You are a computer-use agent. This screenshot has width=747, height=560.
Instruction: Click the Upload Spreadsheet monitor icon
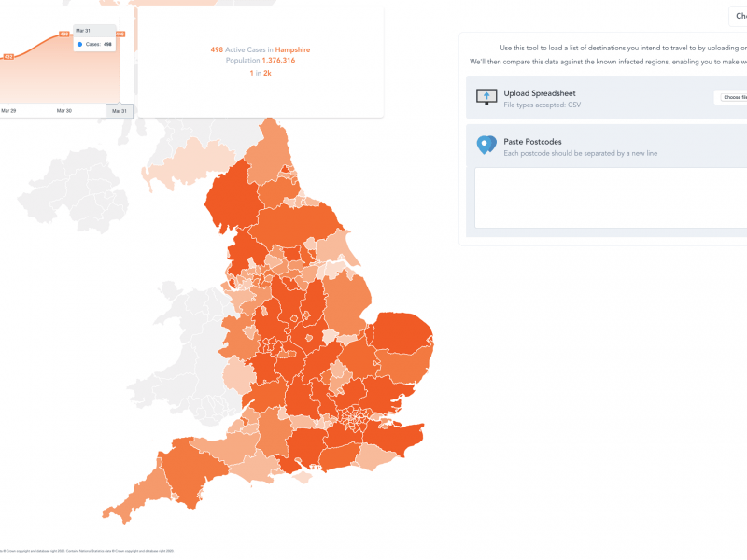486,97
